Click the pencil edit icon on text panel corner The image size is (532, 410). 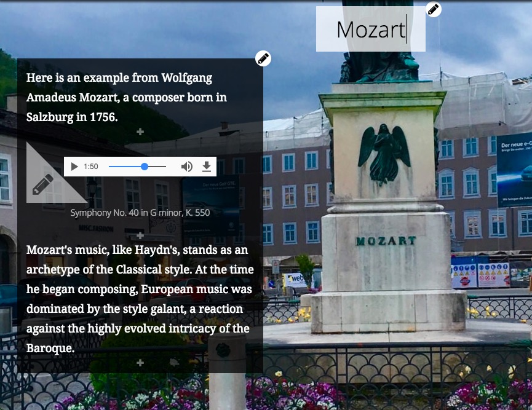(x=263, y=58)
